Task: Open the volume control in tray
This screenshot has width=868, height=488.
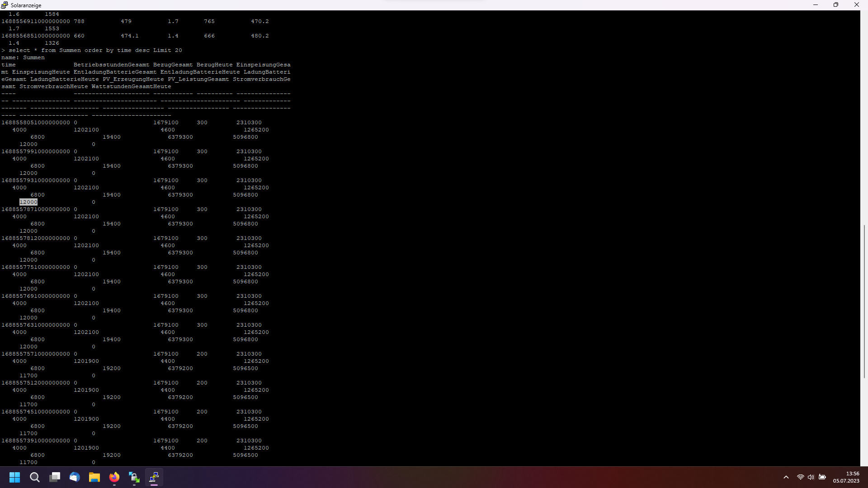Action: pyautogui.click(x=811, y=477)
